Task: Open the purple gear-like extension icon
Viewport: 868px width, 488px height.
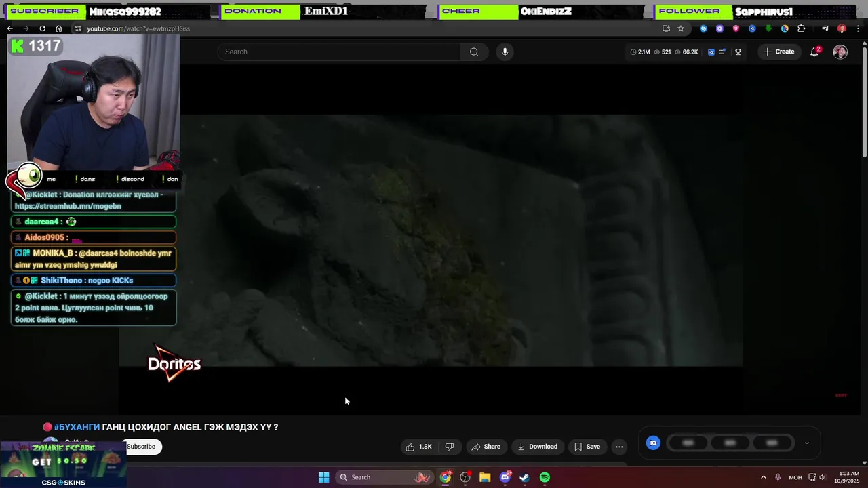Action: pyautogui.click(x=719, y=28)
